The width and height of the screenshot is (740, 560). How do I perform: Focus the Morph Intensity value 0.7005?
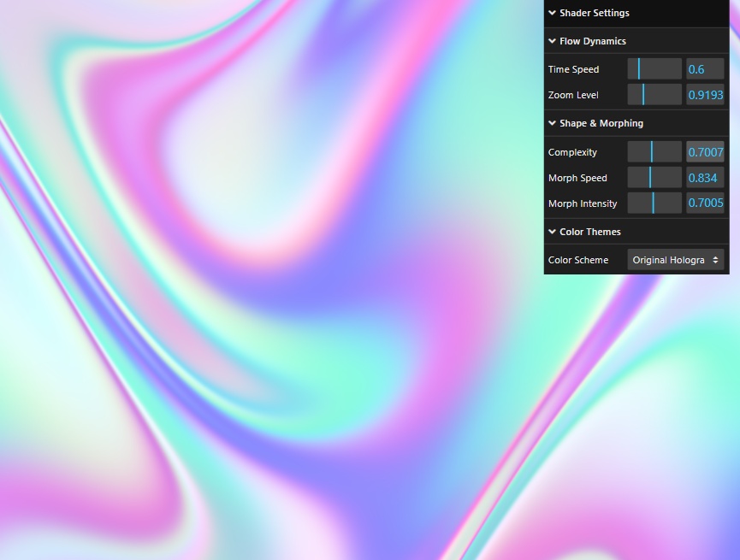(705, 203)
